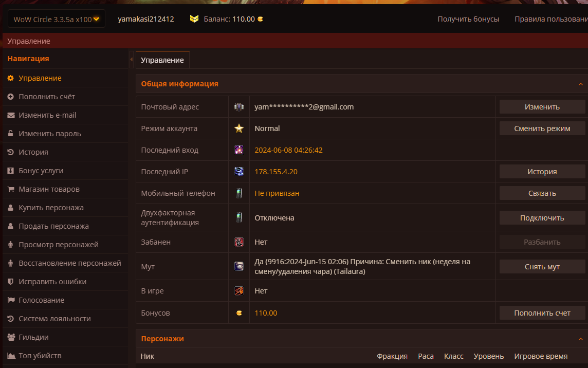Click the Игровое время column header
588x368 pixels.
541,356
